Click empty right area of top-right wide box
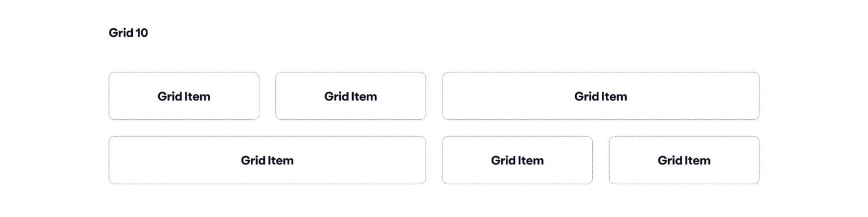The width and height of the screenshot is (868, 217). click(x=695, y=96)
